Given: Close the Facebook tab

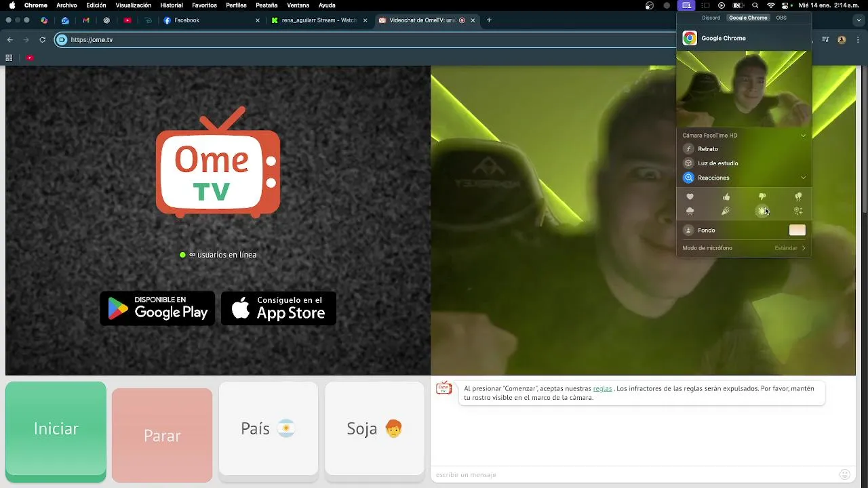Looking at the screenshot, I should pyautogui.click(x=258, y=20).
